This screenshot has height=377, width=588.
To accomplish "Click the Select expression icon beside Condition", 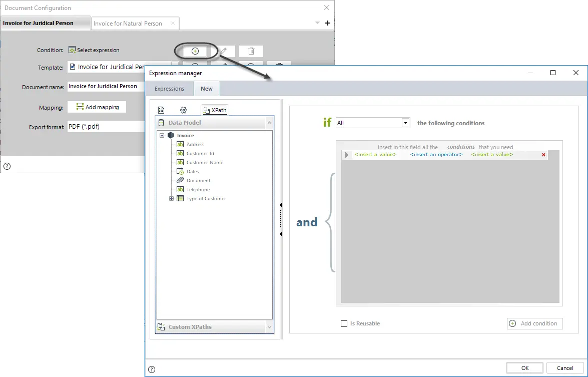I will click(x=72, y=50).
